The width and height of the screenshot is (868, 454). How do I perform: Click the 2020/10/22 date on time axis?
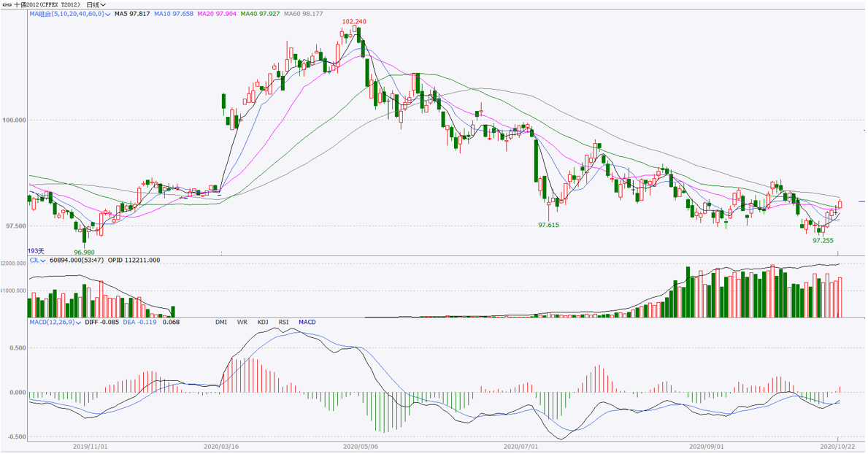837,445
